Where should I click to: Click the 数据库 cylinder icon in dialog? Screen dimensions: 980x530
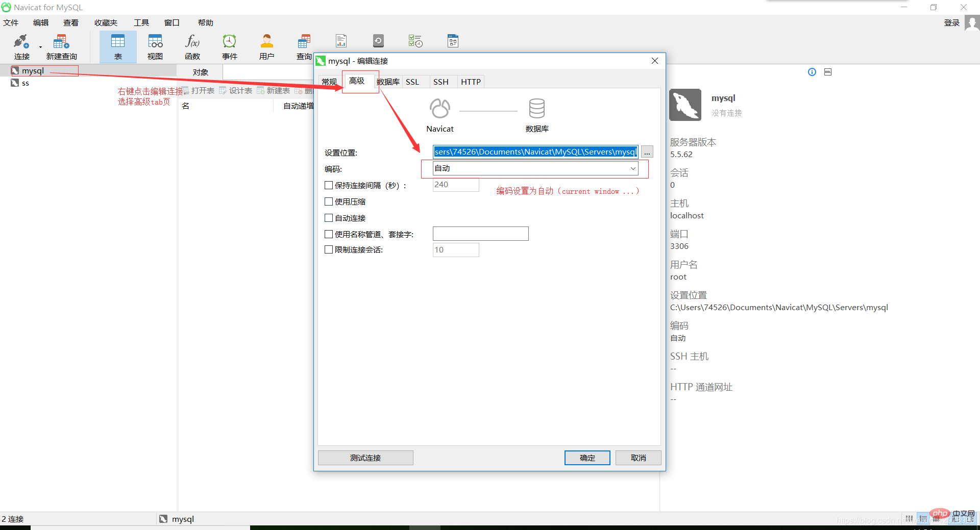[537, 108]
